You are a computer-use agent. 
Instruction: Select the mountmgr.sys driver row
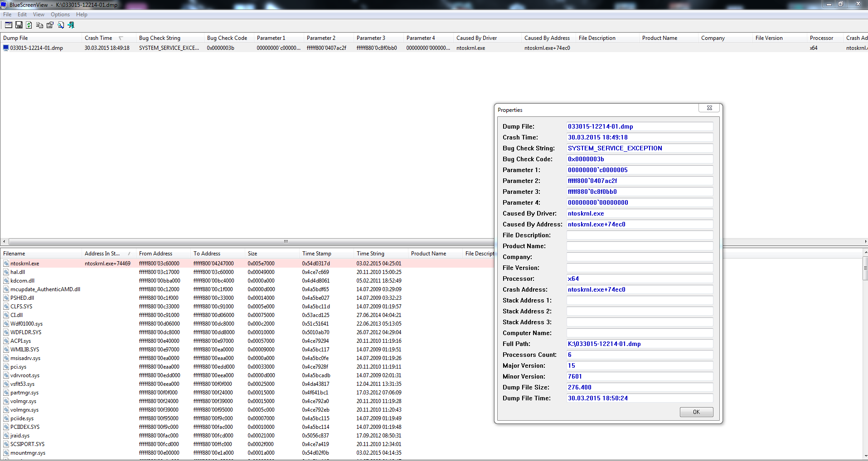(247, 453)
